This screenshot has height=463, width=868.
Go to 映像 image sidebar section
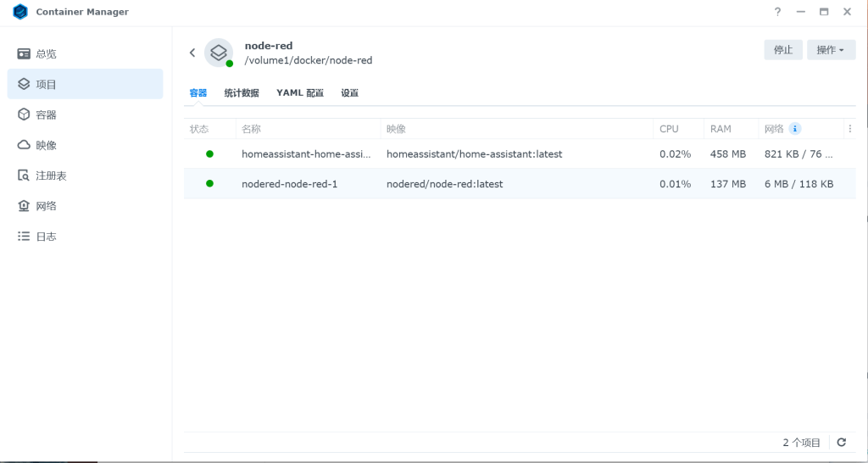(86, 145)
